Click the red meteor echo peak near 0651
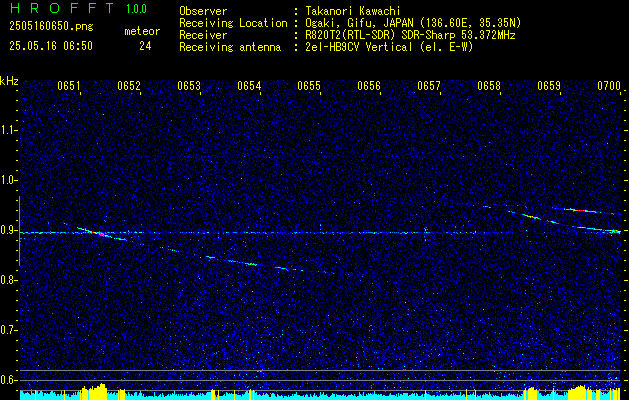This screenshot has width=629, height=400. click(99, 233)
